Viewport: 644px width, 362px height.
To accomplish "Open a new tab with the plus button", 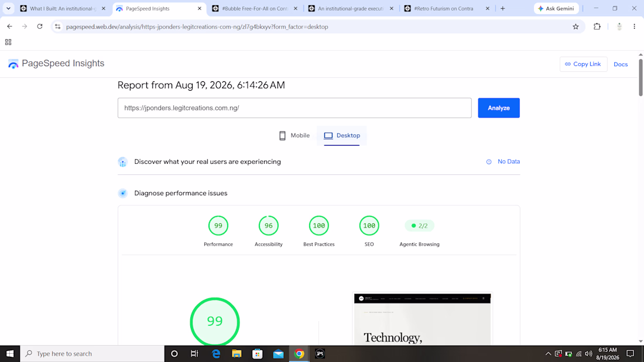I will (503, 8).
